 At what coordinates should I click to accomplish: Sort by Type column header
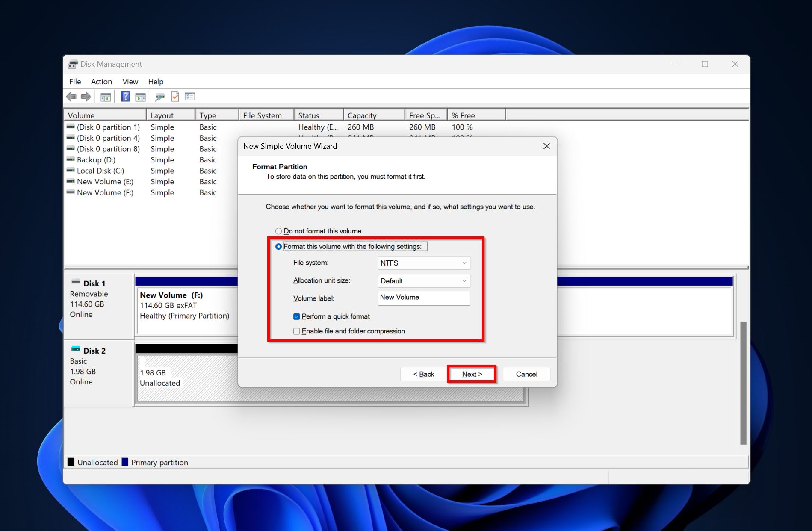(x=217, y=115)
